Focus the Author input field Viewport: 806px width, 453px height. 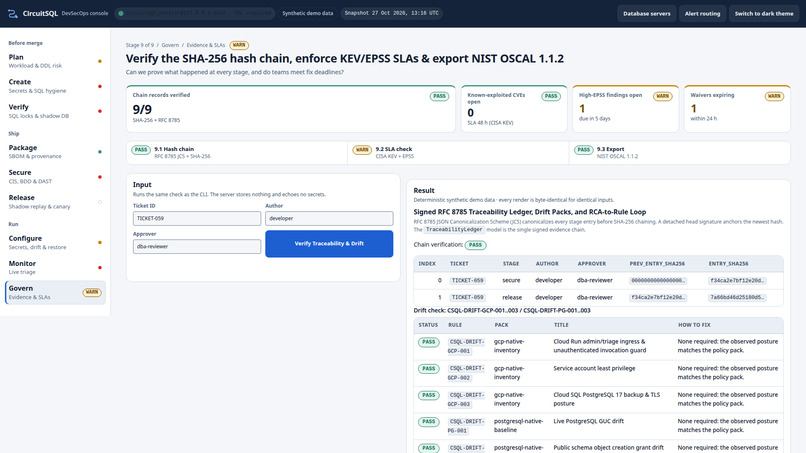(x=329, y=219)
